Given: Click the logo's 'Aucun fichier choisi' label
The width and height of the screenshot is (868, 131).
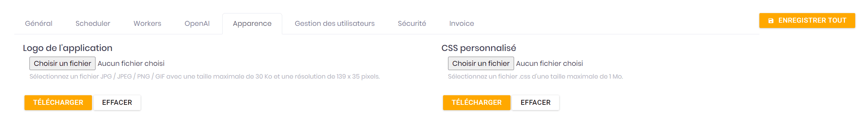Looking at the screenshot, I should [x=131, y=63].
